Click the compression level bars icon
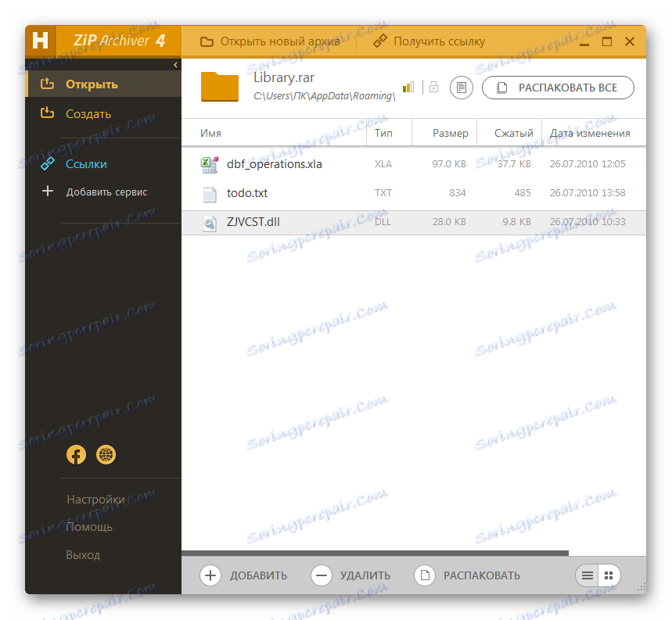 click(x=408, y=88)
